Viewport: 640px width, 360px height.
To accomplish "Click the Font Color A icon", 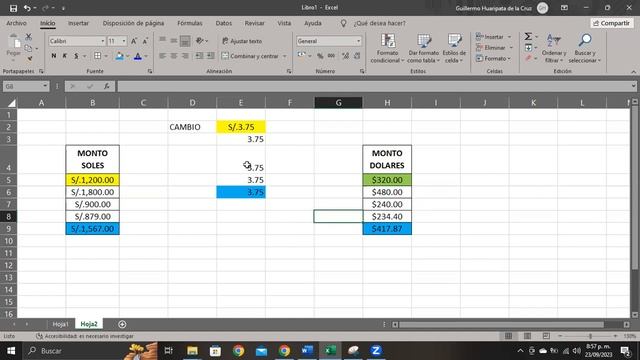I will point(138,56).
